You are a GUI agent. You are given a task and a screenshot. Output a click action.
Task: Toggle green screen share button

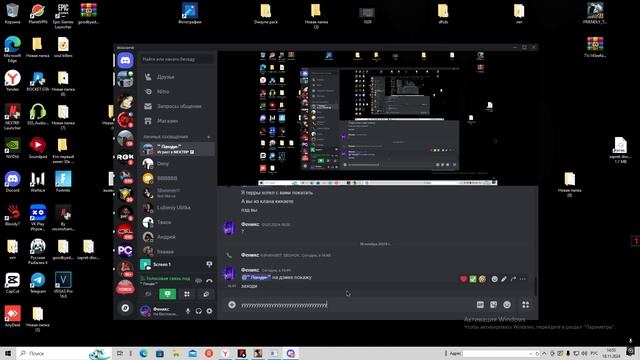coord(167,294)
